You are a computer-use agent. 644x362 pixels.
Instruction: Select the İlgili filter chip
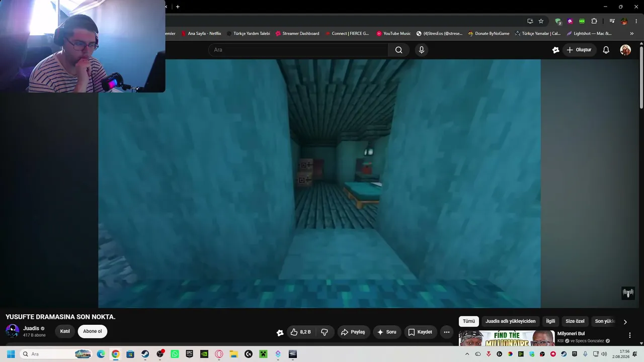click(x=551, y=321)
